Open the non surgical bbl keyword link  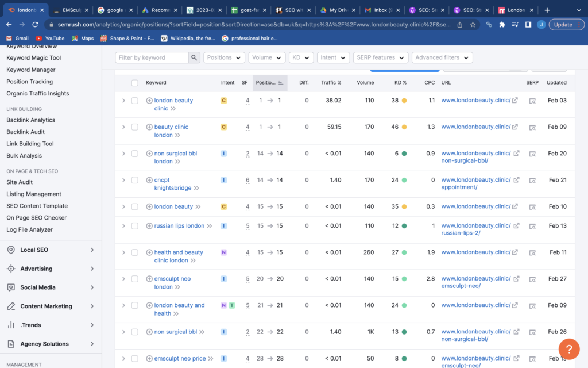click(176, 332)
